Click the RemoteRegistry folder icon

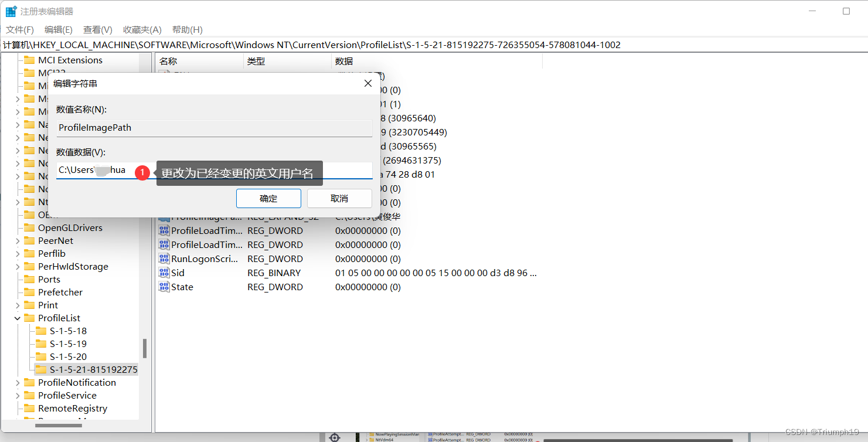[29, 409]
